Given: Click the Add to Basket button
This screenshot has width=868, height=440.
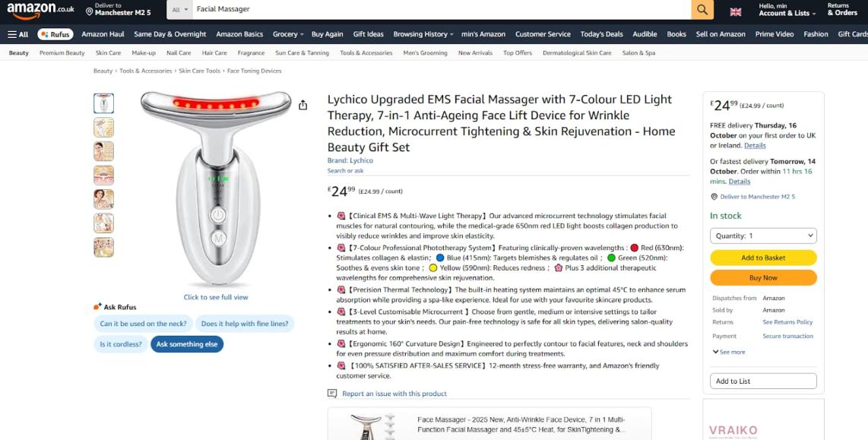Looking at the screenshot, I should (x=763, y=258).
